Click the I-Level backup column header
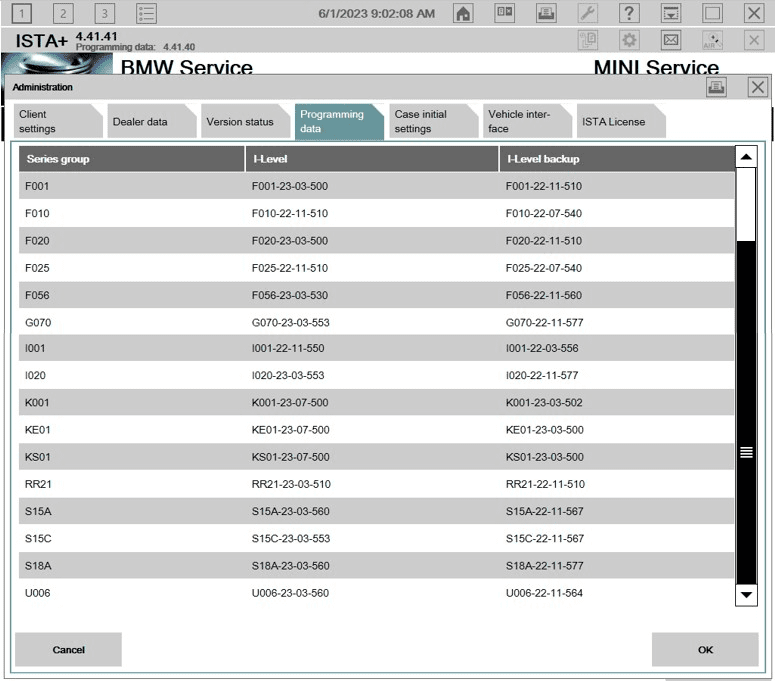 click(x=617, y=159)
